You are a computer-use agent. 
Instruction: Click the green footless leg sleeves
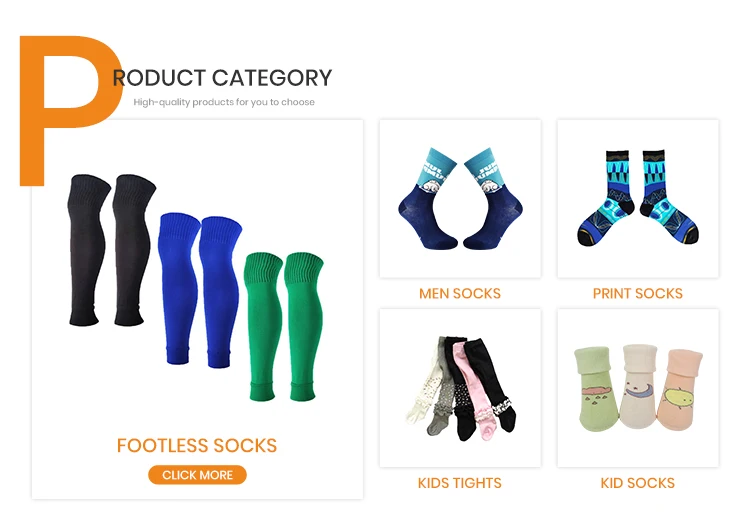pyautogui.click(x=284, y=327)
